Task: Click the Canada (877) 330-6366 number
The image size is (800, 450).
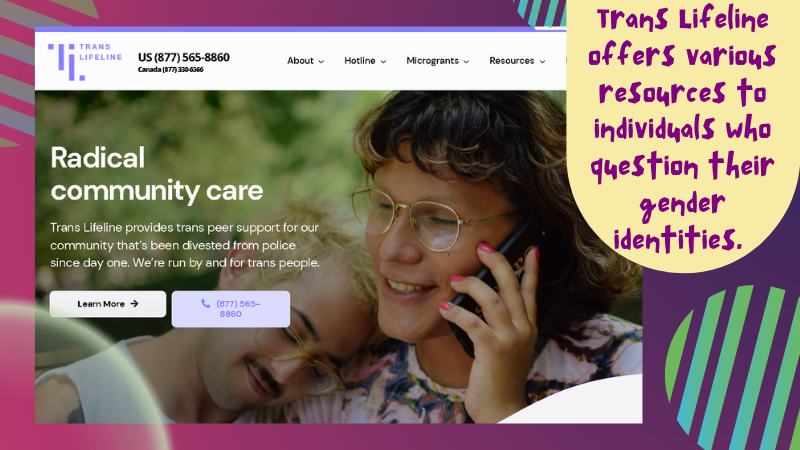Action: 170,69
